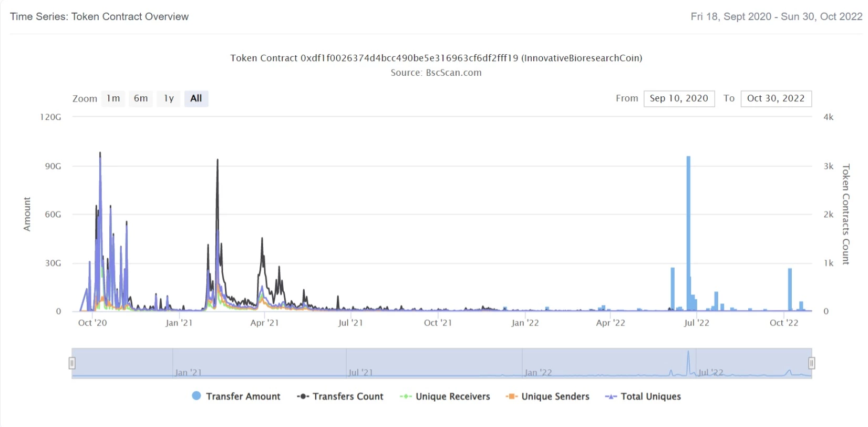Click the date range text at top right

tap(777, 16)
